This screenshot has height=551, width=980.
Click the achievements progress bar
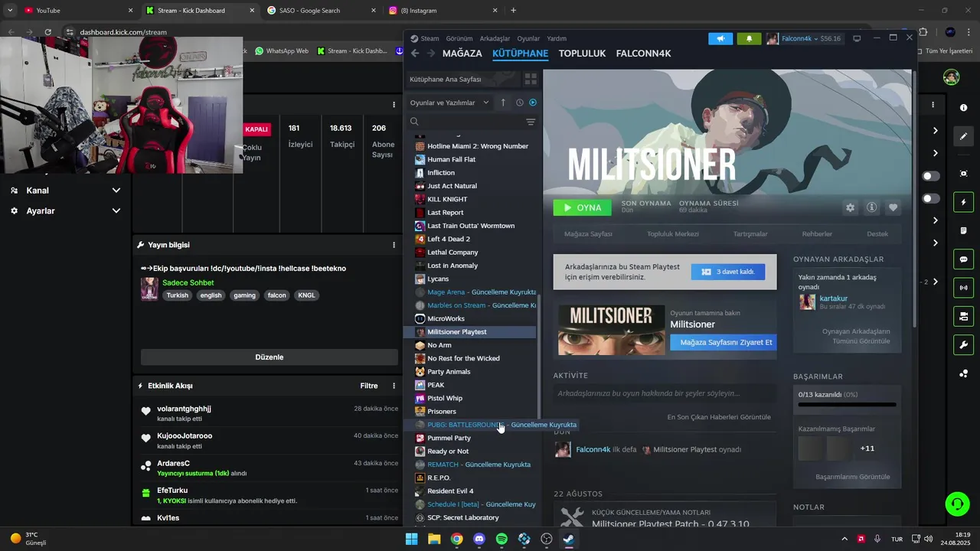(847, 404)
